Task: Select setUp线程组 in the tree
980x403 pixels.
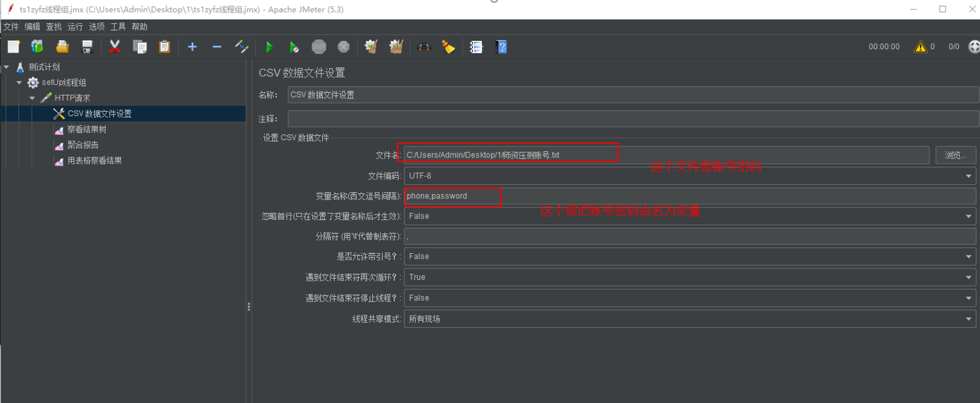Action: (x=64, y=82)
